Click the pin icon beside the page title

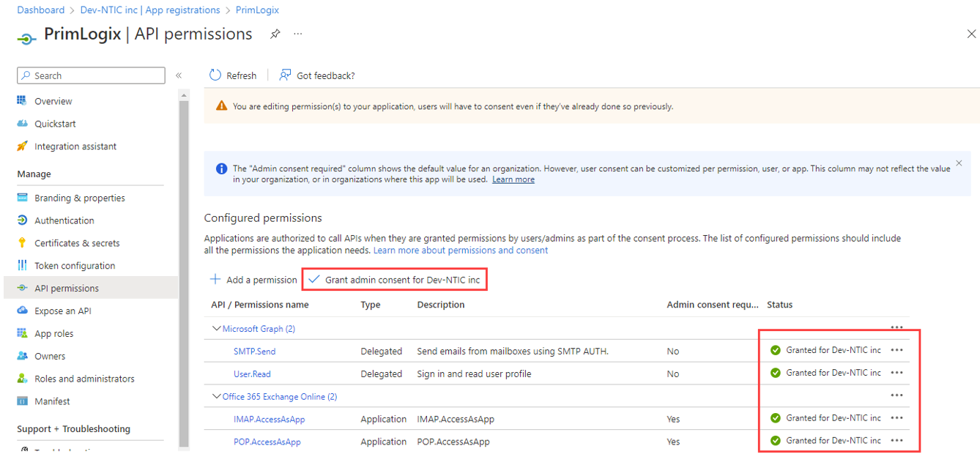click(x=275, y=34)
